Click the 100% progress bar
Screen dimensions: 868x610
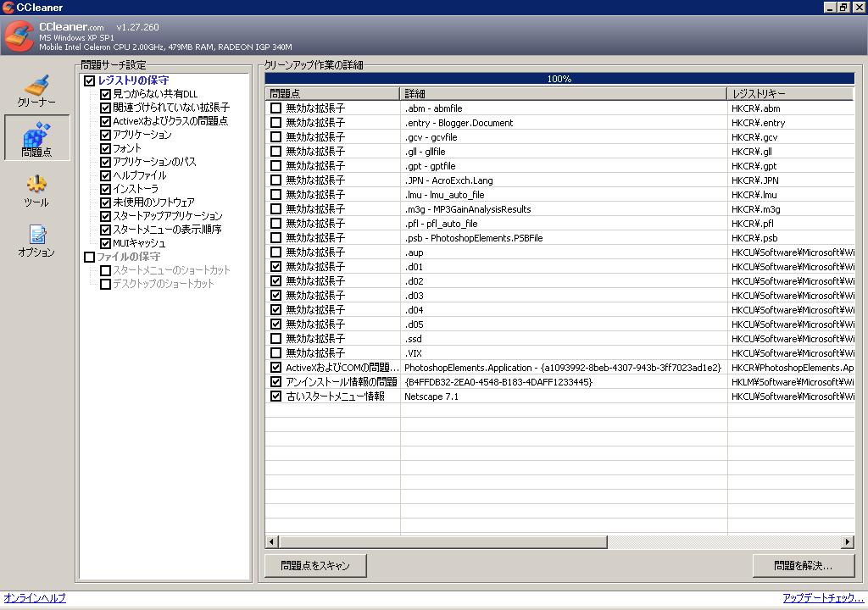click(559, 79)
